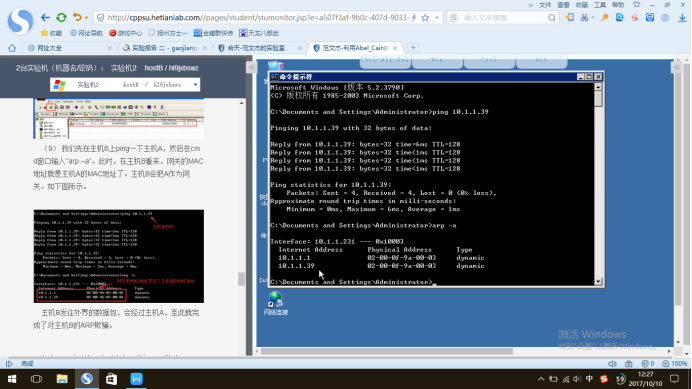
Task: Click the orange undo-close arrow icon
Action: [x=77, y=17]
